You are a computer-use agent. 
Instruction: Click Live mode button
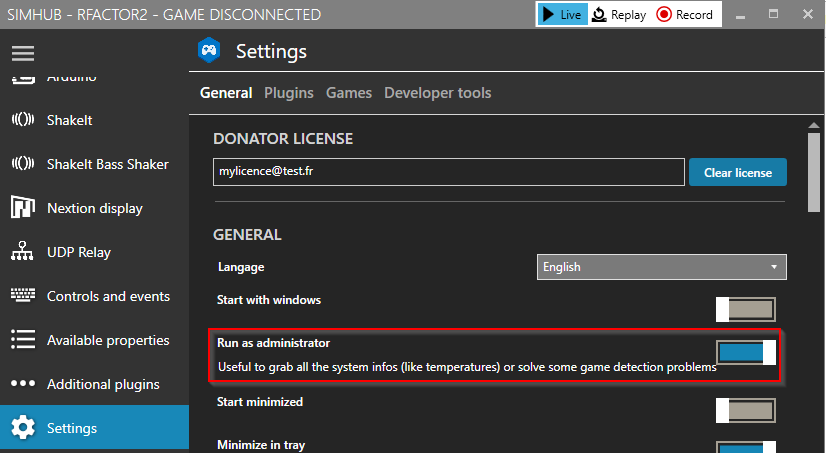pyautogui.click(x=563, y=14)
